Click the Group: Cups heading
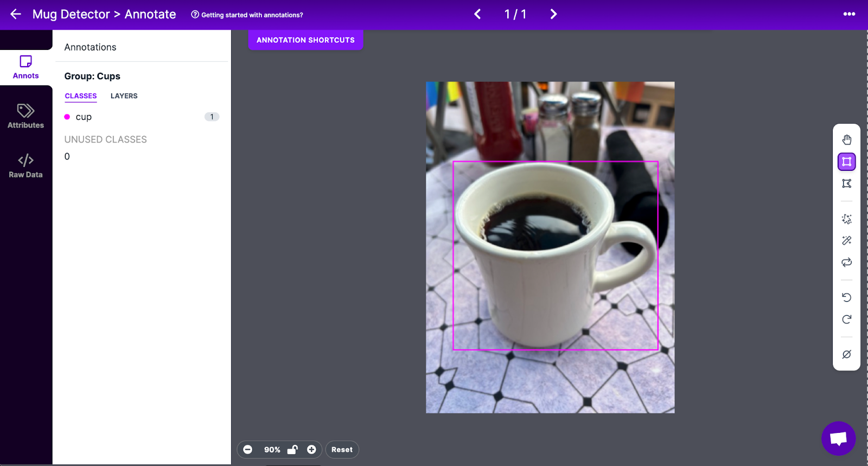The image size is (868, 466). [92, 76]
